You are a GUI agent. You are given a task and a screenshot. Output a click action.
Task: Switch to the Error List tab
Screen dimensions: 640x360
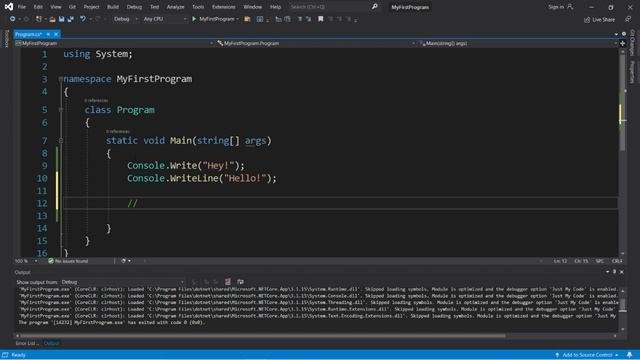[x=27, y=343]
